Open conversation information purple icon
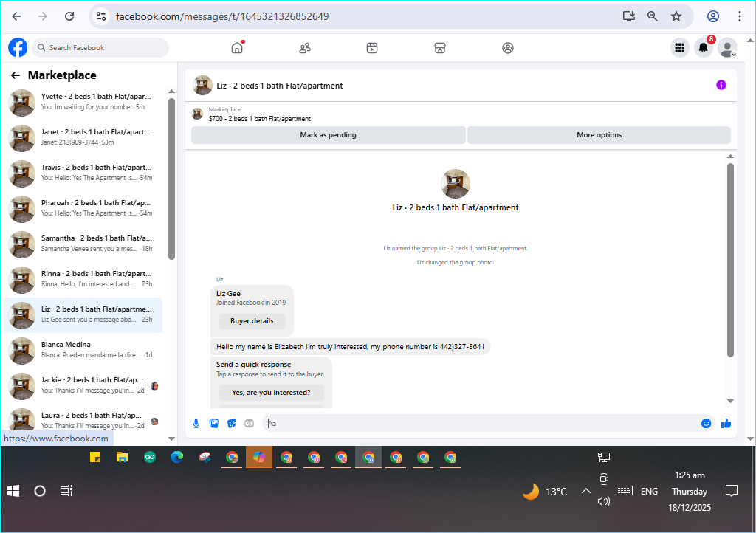 (721, 86)
